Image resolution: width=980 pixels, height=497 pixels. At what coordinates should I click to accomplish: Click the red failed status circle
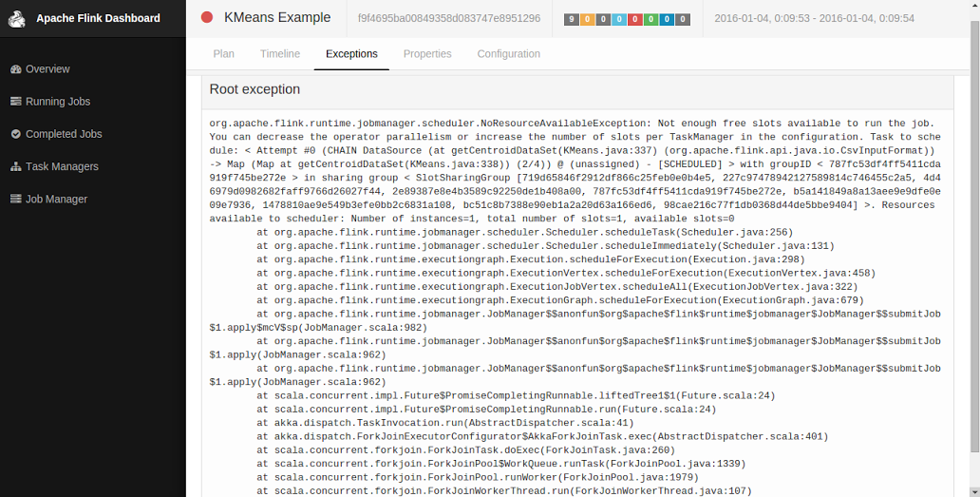click(x=207, y=17)
